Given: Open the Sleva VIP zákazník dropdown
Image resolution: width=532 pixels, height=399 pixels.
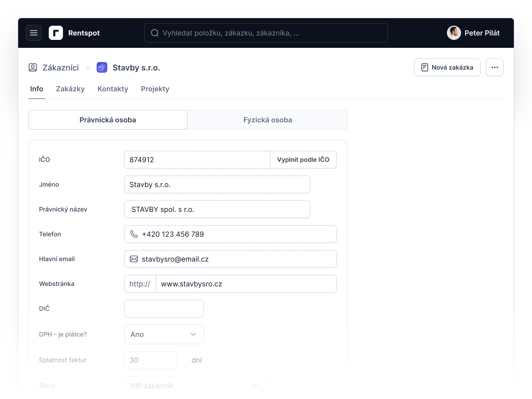Looking at the screenshot, I should [195, 386].
